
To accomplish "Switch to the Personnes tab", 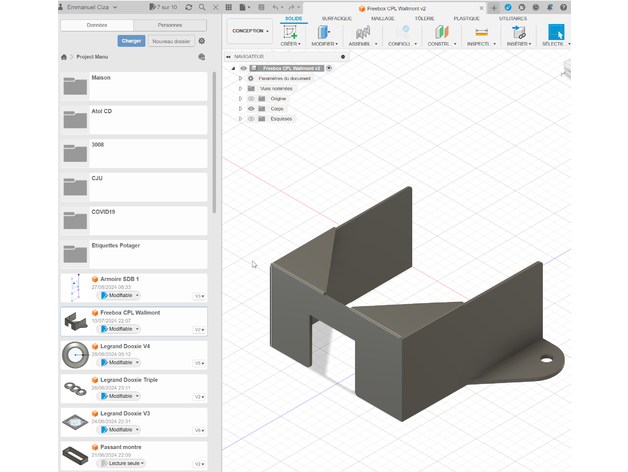I will [x=170, y=24].
